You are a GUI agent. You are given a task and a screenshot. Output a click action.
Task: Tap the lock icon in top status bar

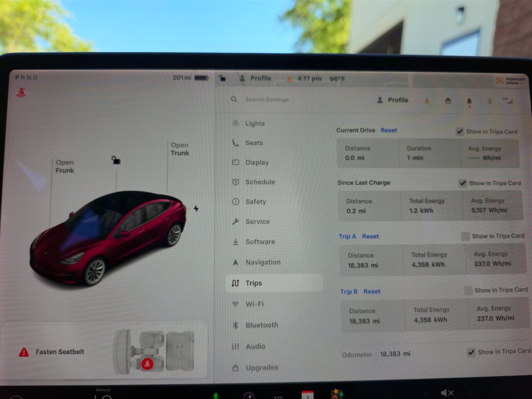pyautogui.click(x=222, y=78)
